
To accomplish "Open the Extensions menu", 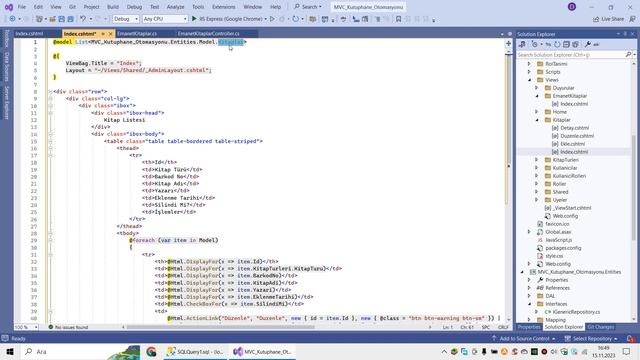I will (224, 7).
